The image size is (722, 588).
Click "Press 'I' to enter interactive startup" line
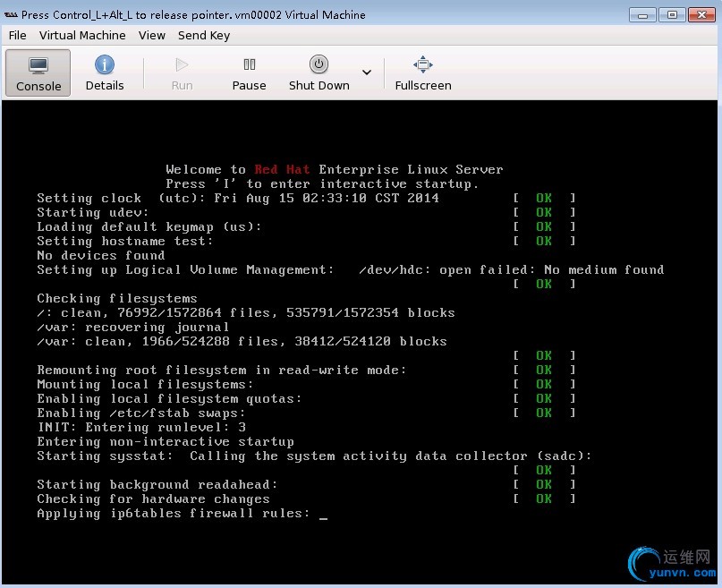(x=322, y=183)
